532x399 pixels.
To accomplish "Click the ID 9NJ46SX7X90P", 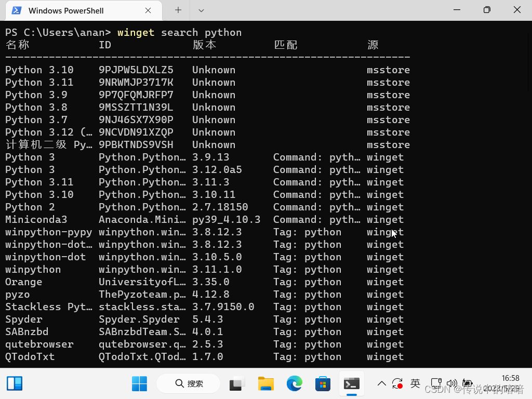I will (136, 120).
